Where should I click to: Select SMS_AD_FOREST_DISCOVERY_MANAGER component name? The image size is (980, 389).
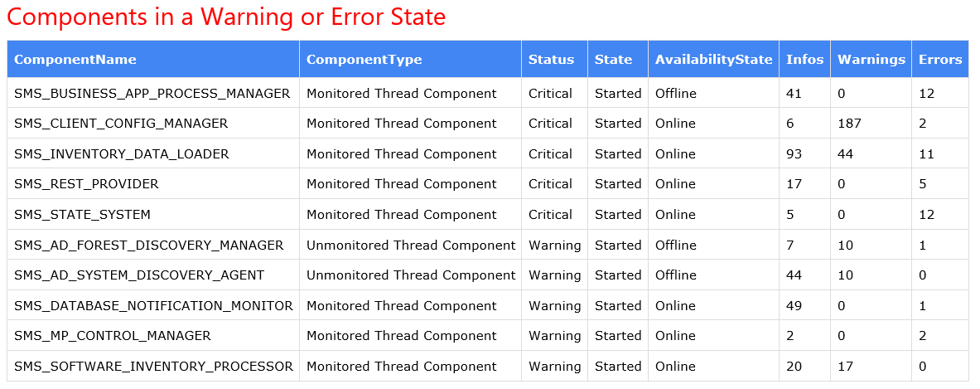click(x=149, y=246)
